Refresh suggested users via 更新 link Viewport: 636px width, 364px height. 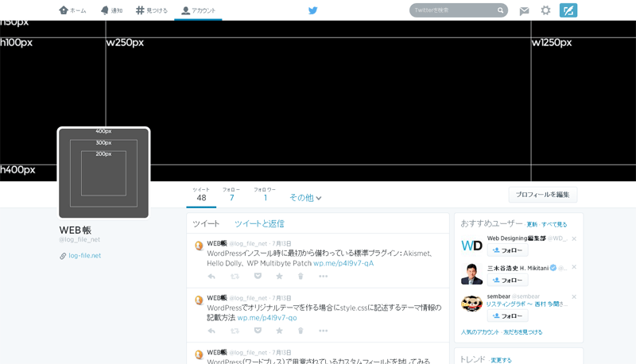531,225
